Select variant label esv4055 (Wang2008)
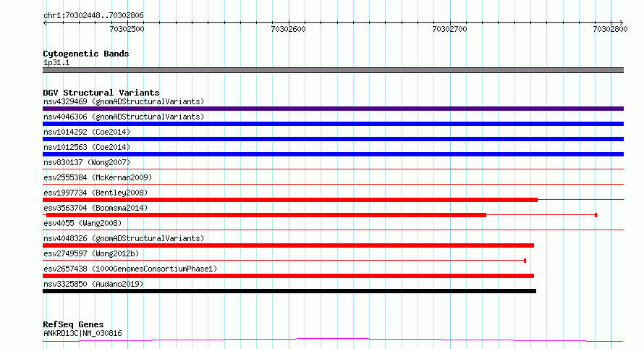The image size is (644, 349). tap(82, 223)
